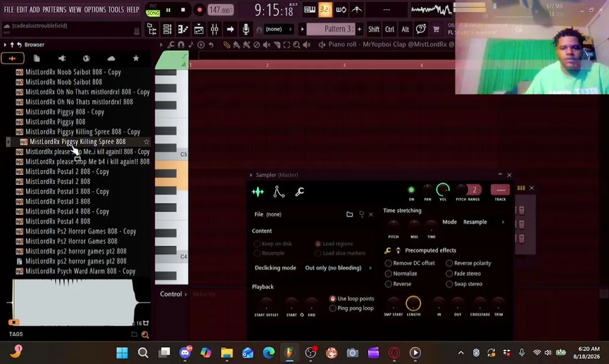Click the pause button in transport
Viewport: 609px width, 364px height.
click(x=168, y=10)
